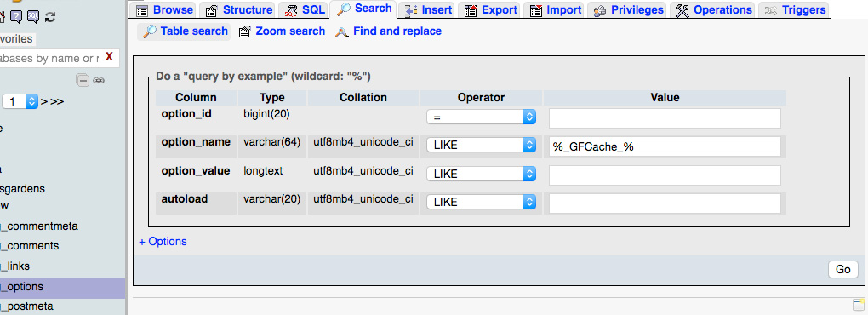868x315 pixels.
Task: Select the _commentmeta table in sidebar
Action: [40, 226]
